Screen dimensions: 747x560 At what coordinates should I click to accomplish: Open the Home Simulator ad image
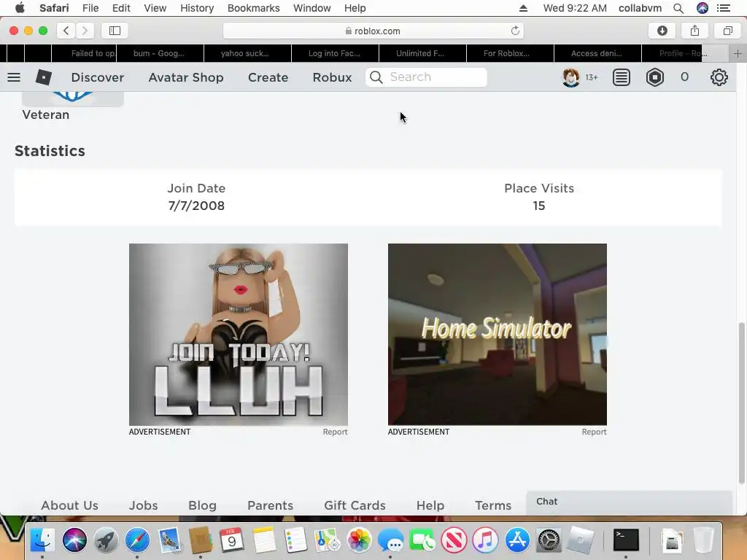[x=498, y=334]
